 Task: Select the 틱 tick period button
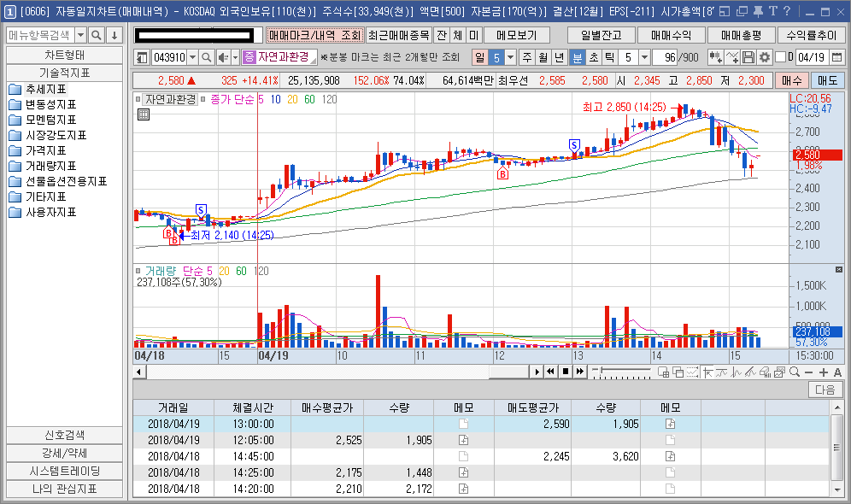pos(610,57)
